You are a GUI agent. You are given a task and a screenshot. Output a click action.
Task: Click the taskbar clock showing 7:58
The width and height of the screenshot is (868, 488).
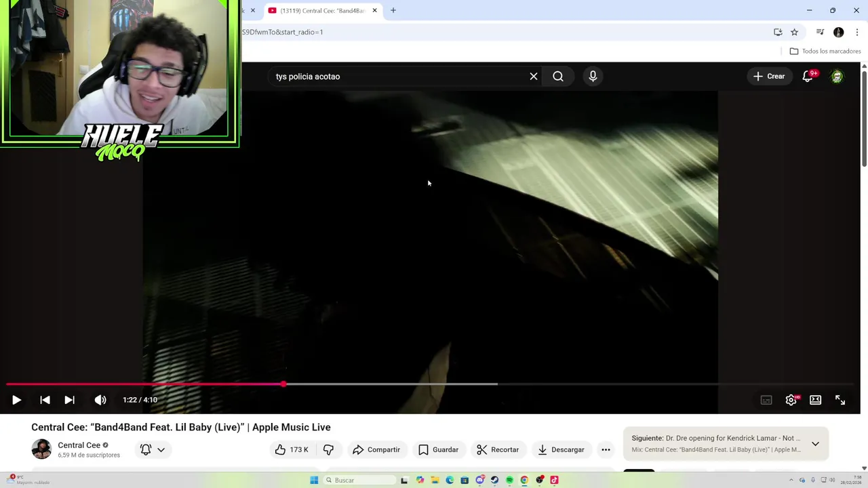850,480
